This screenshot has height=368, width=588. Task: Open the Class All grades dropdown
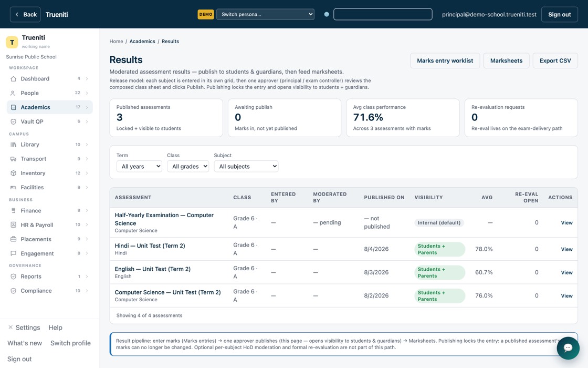pyautogui.click(x=188, y=166)
